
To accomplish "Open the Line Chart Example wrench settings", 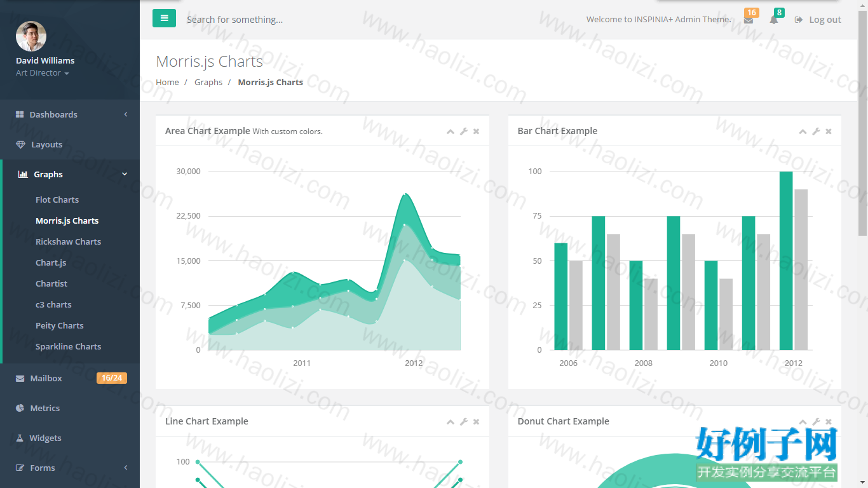I will pyautogui.click(x=464, y=422).
